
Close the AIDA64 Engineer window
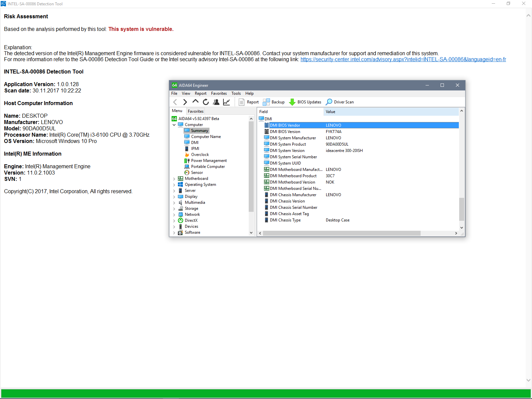tap(458, 85)
